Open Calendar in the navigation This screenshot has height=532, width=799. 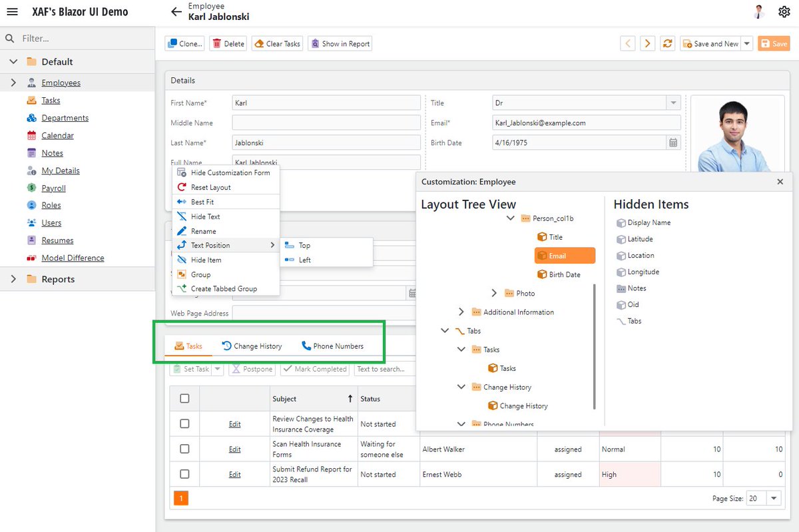click(x=57, y=135)
